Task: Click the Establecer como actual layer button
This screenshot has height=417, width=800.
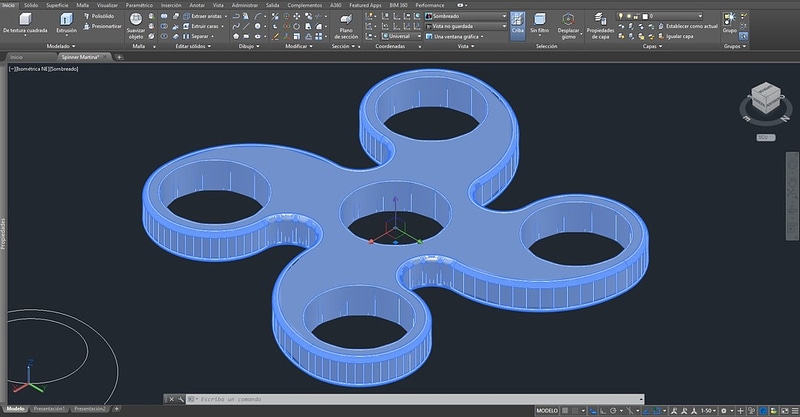Action: click(687, 26)
